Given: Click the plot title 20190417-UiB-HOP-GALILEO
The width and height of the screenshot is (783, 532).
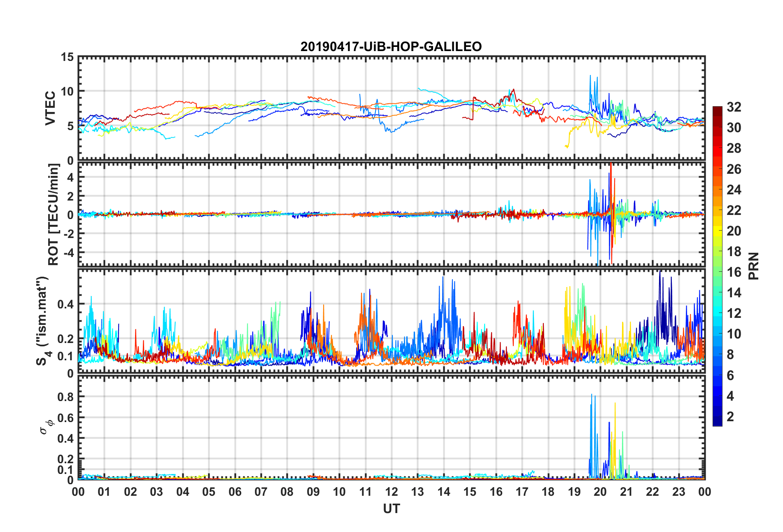Looking at the screenshot, I should click(391, 47).
